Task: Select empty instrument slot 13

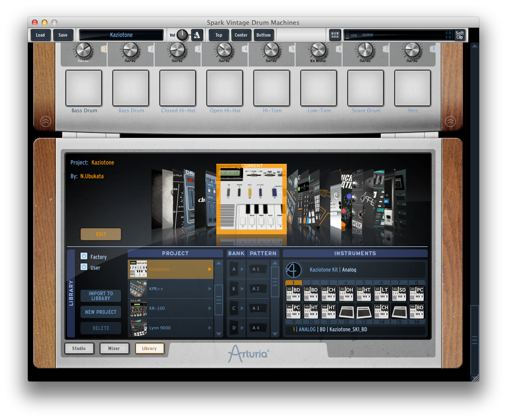Action: [x=364, y=312]
